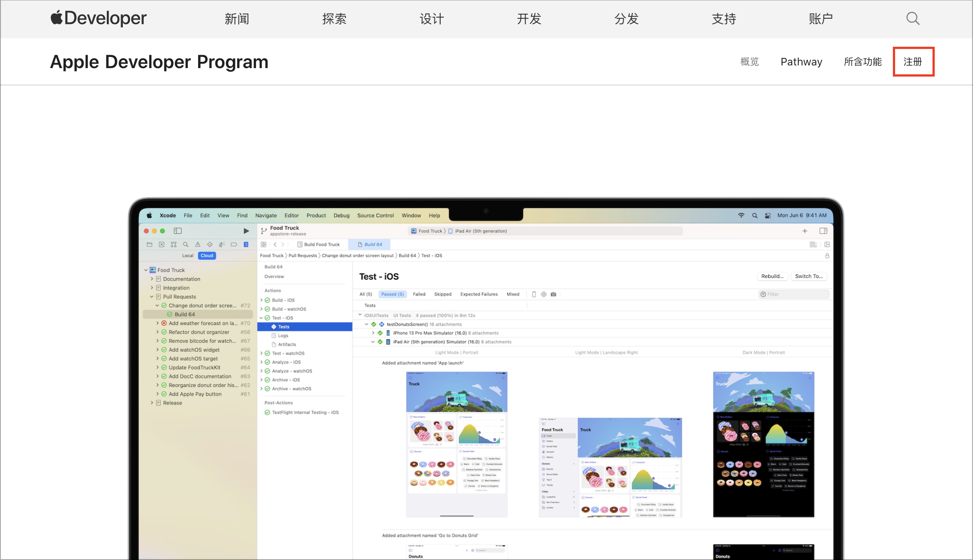Click the Wi-Fi icon in macOS menu bar
The image size is (973, 560).
click(741, 215)
